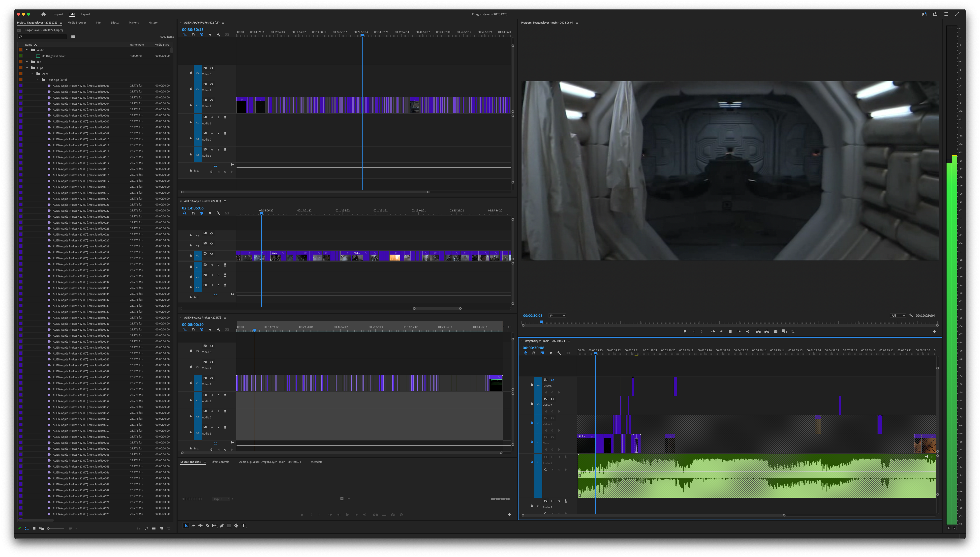The width and height of the screenshot is (980, 557).
Task: Step back one frame in Program Monitor
Action: coord(721,331)
